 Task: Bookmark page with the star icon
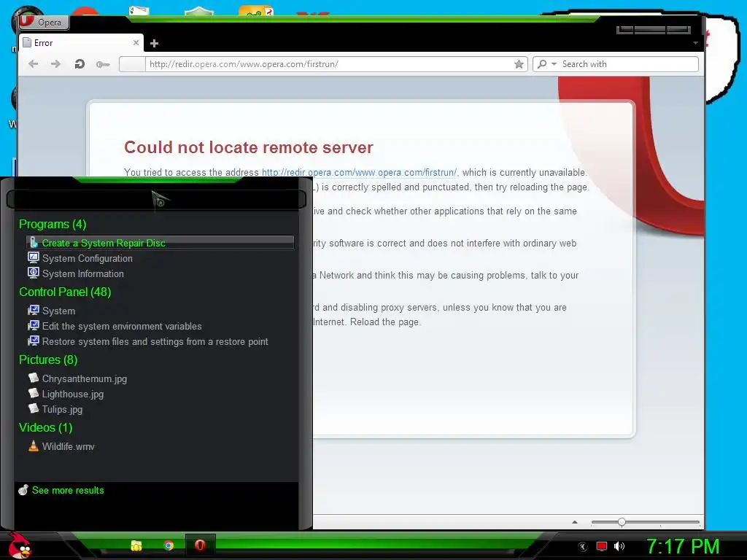coord(519,64)
